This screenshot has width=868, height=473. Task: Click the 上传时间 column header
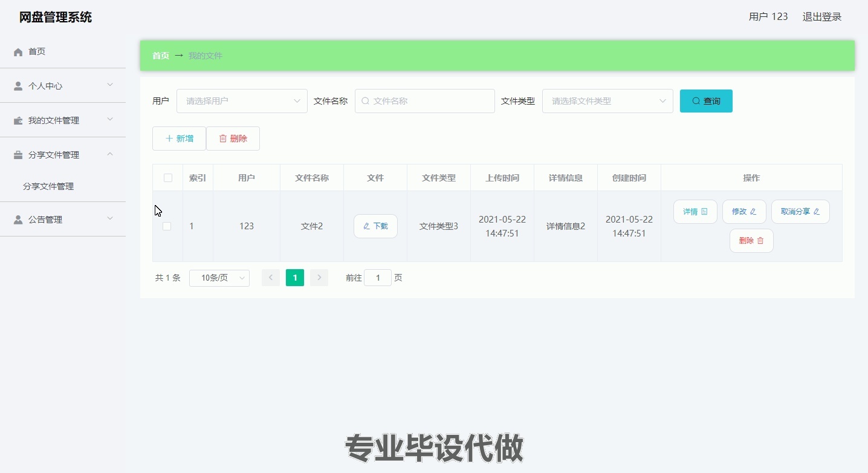point(502,178)
